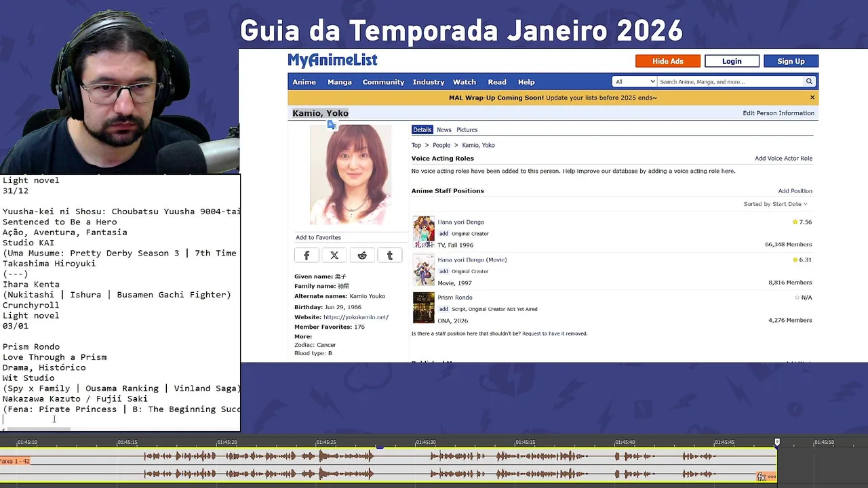Viewport: 868px width, 488px height.
Task: Click the Hana yori Dango score star
Action: click(x=795, y=222)
